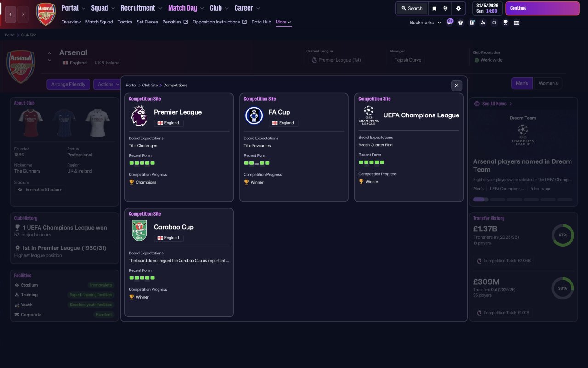Open the Penalties tab
The height and width of the screenshot is (368, 588).
point(175,22)
